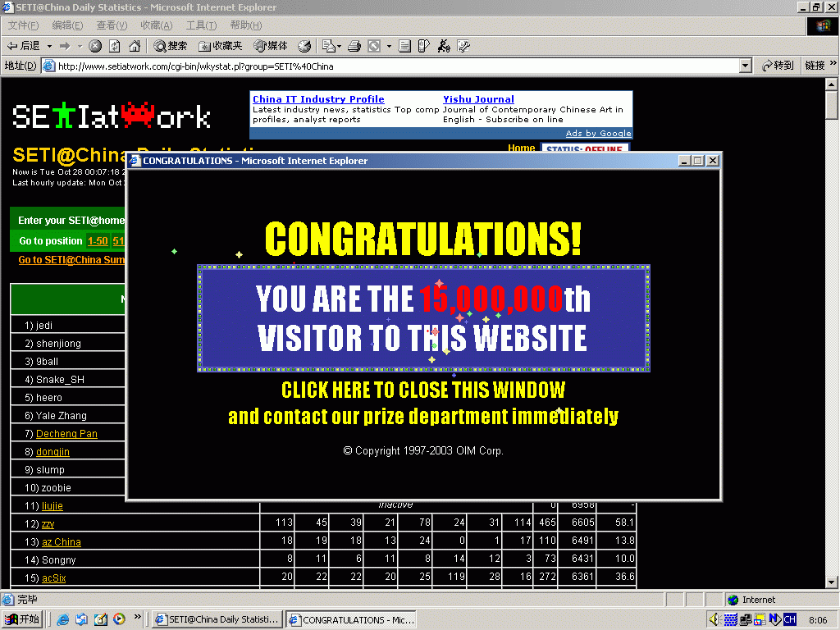The height and width of the screenshot is (630, 840).
Task: Click the page scrollbar down arrow
Action: click(832, 582)
